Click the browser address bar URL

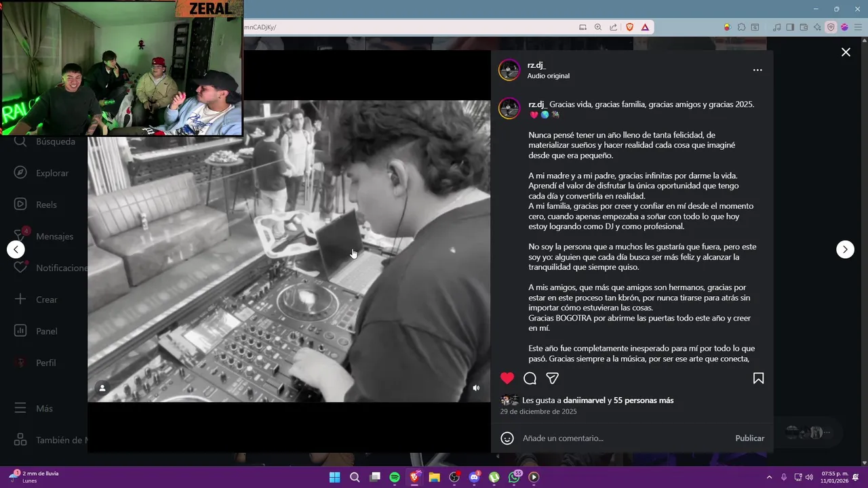tap(260, 27)
